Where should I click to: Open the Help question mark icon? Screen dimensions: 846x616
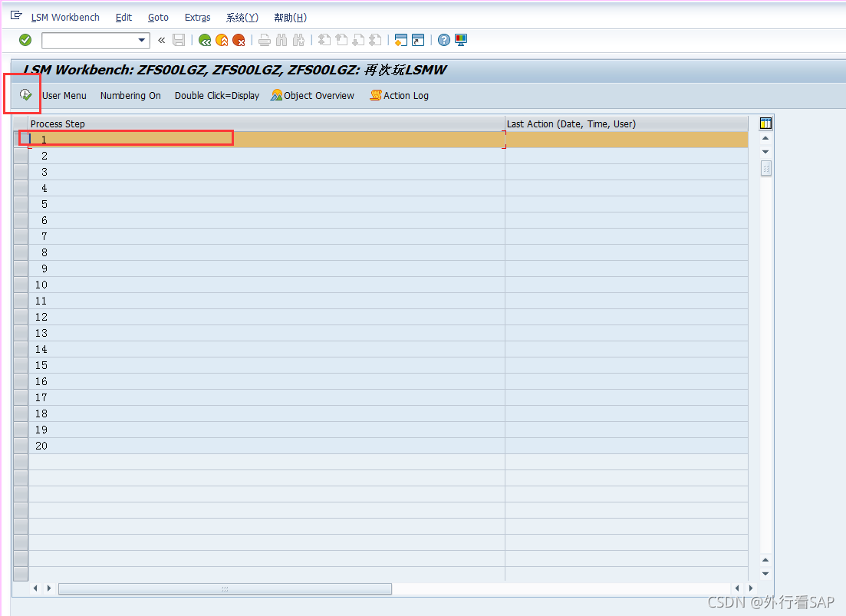443,40
